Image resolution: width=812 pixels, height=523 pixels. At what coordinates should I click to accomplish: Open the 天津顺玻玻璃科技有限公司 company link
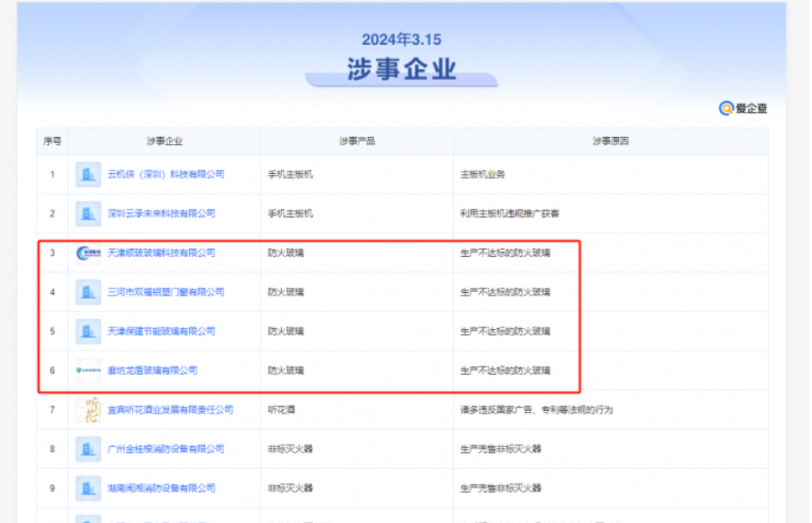click(162, 252)
